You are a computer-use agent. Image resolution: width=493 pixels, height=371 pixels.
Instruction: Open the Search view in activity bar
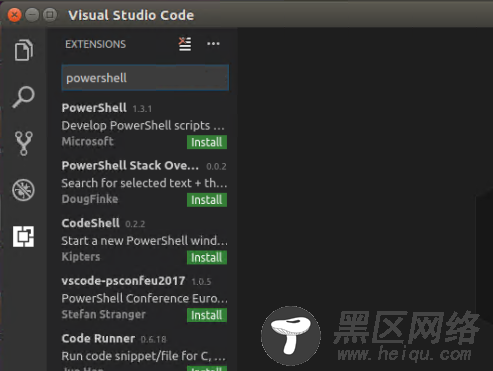point(23,97)
